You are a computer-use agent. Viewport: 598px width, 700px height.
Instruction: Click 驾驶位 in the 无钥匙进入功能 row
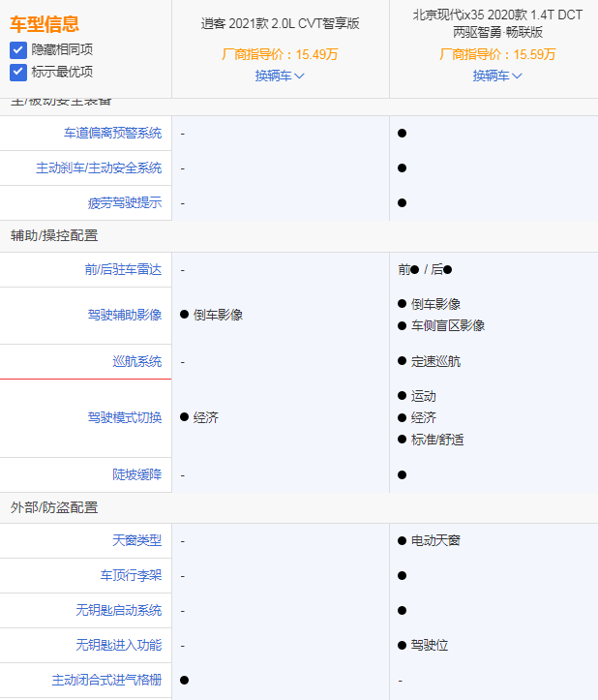click(430, 645)
